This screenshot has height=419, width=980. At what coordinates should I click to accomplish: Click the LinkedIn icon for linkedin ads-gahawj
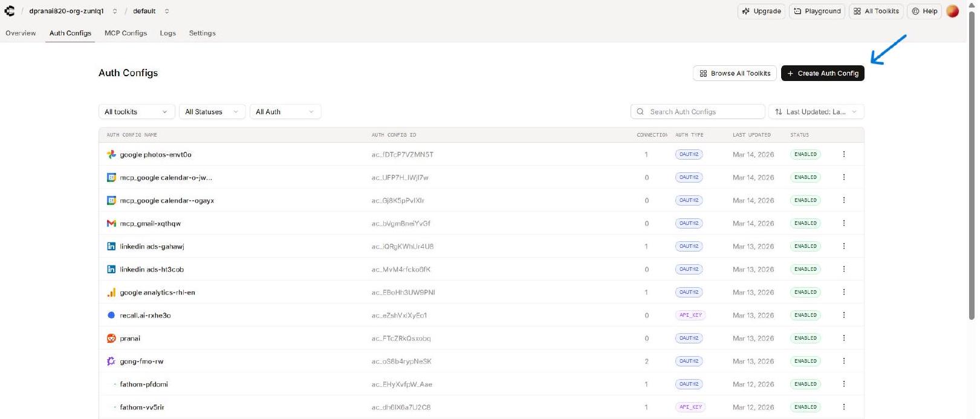tap(111, 246)
